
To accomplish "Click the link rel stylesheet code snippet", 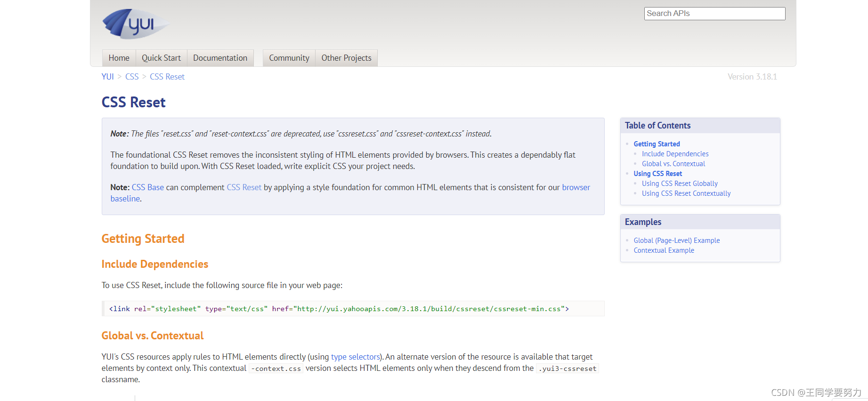I will [353, 309].
